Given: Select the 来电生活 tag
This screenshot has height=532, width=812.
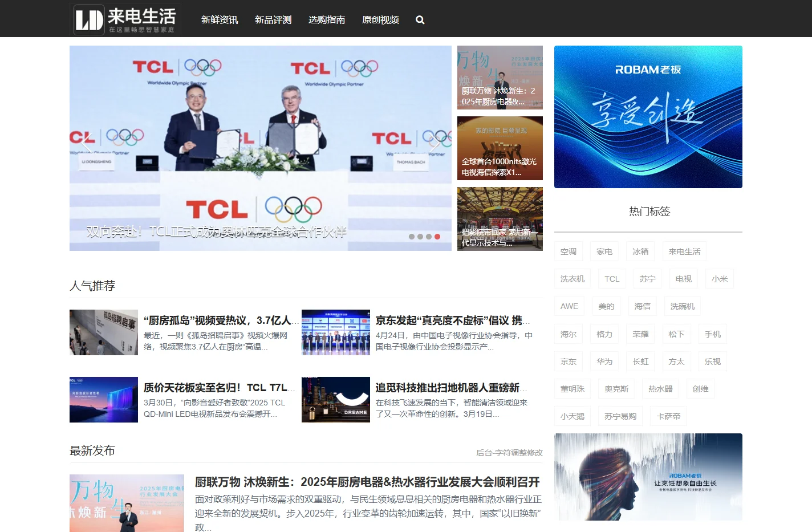Looking at the screenshot, I should point(685,251).
